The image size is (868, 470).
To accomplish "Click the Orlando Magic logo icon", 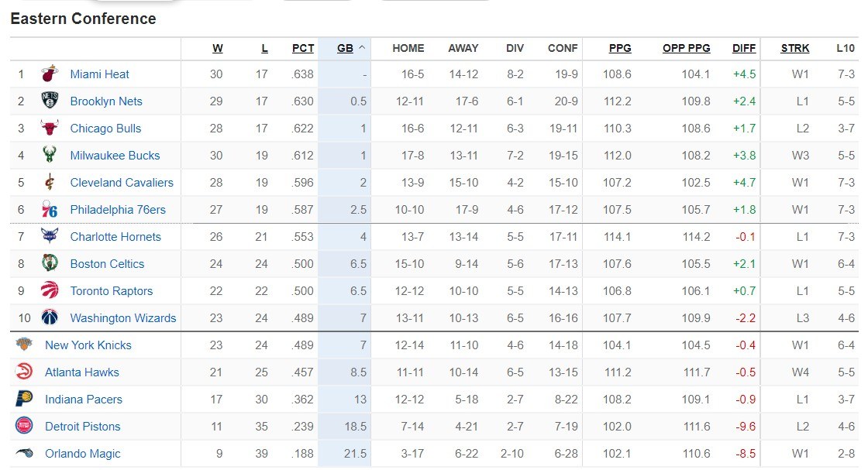I will click(24, 454).
